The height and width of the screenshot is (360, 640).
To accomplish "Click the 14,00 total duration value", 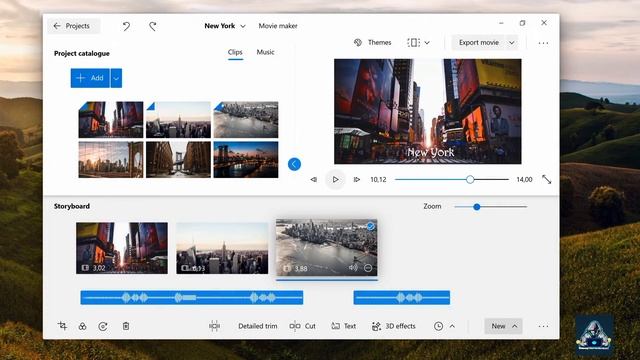I will coord(524,180).
